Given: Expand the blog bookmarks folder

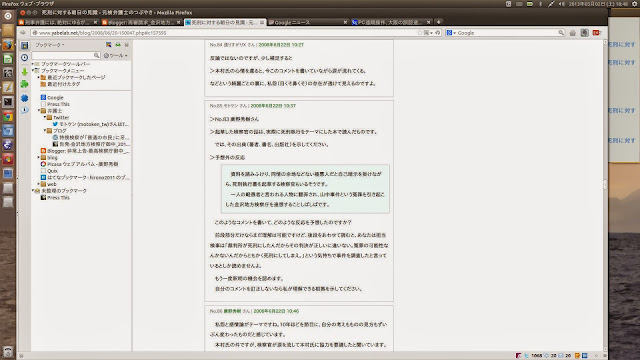Looking at the screenshot, I should (x=39, y=158).
